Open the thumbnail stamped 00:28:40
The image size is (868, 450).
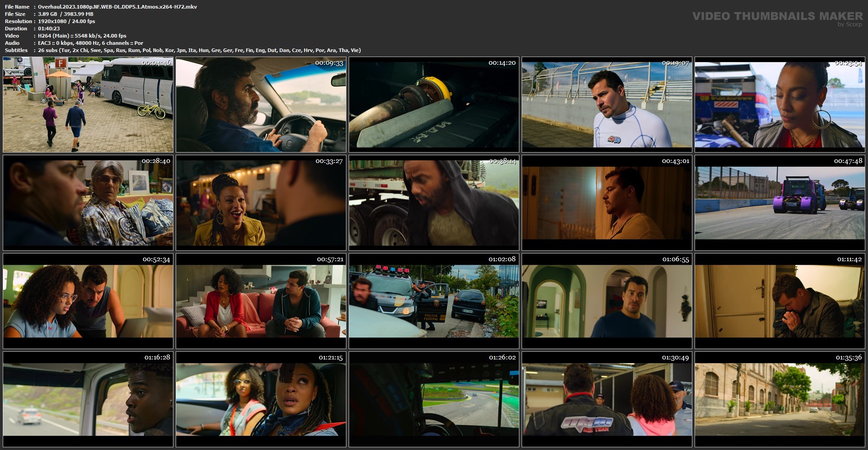[x=88, y=203]
